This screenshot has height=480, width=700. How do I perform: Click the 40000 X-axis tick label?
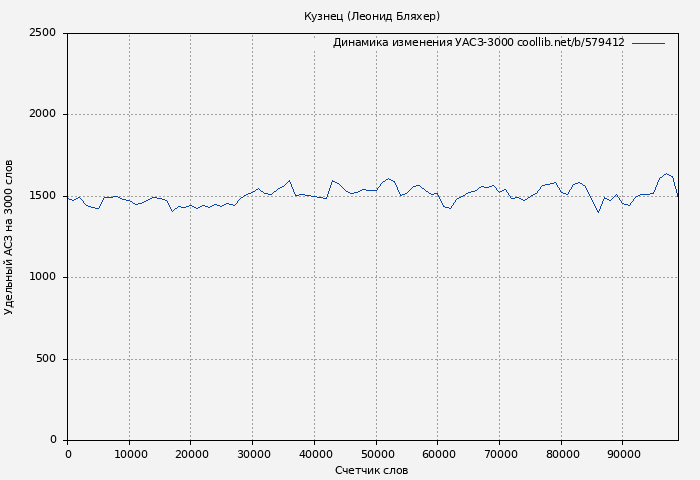pos(314,454)
